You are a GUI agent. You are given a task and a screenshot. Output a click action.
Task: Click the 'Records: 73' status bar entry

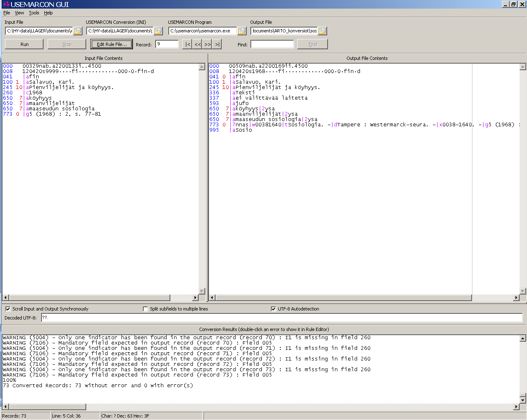[14, 416]
